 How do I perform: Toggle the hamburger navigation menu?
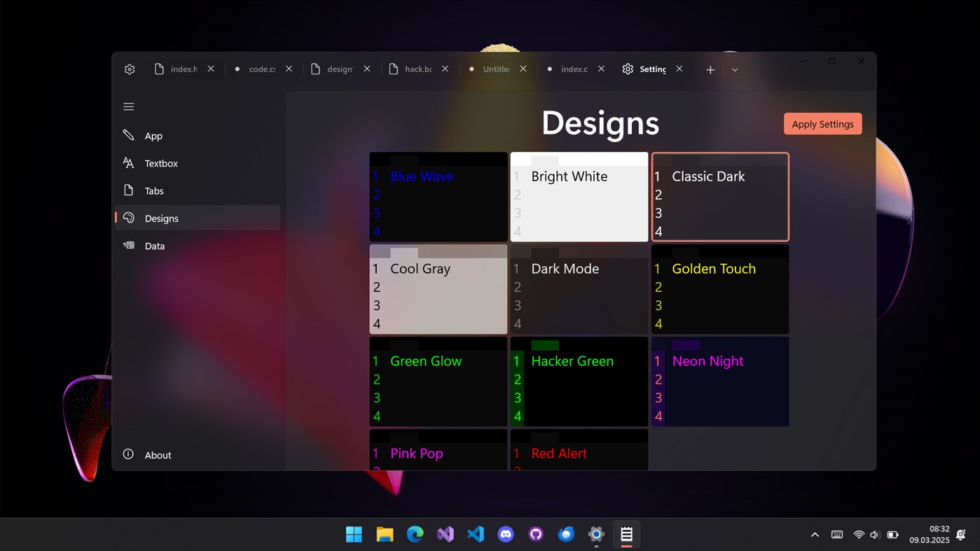(129, 106)
